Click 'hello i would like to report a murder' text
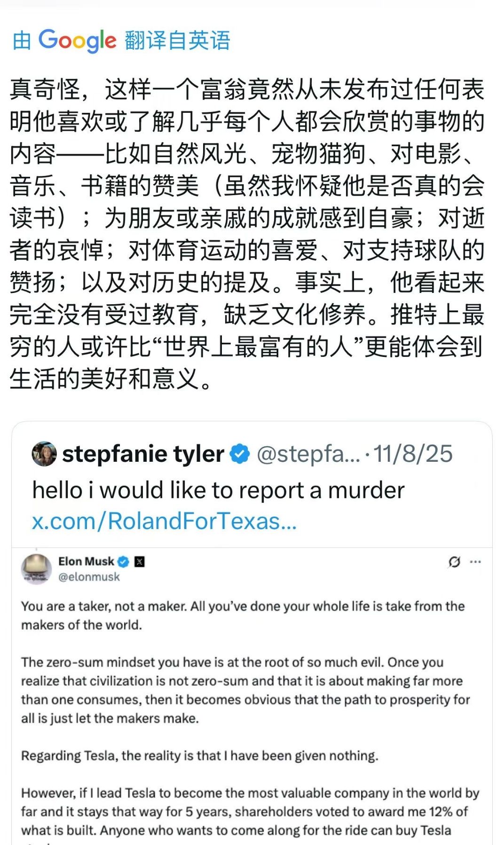 coord(218,490)
